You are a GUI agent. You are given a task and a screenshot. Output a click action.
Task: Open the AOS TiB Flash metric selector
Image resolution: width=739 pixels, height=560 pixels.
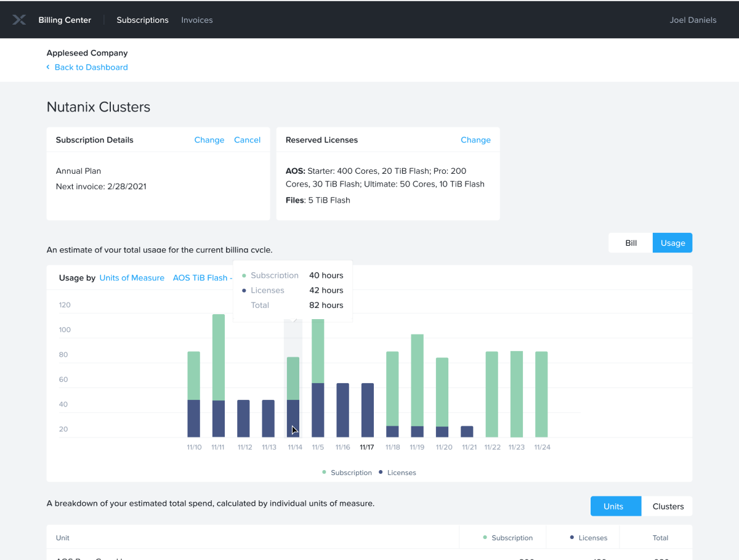coord(202,278)
